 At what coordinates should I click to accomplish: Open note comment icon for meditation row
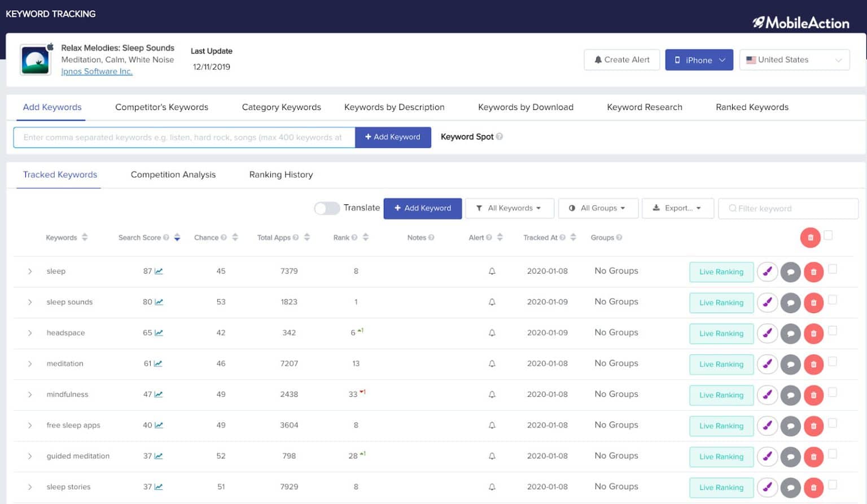tap(790, 365)
